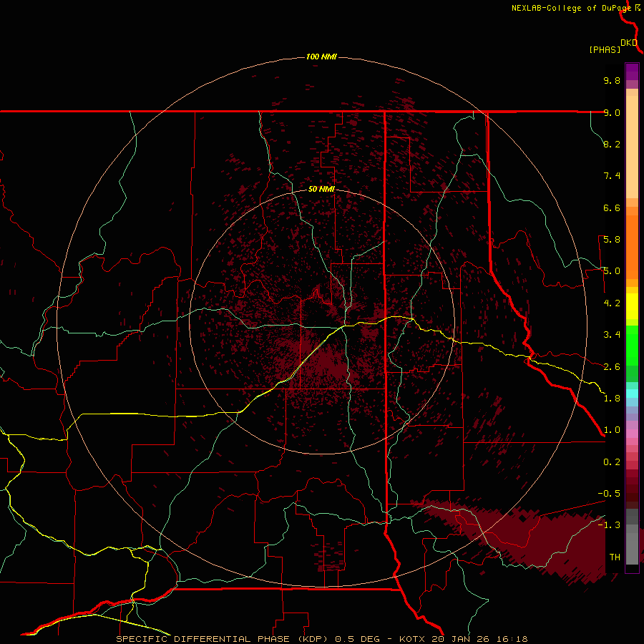Click the 3.4 value on the color scale

click(612, 335)
